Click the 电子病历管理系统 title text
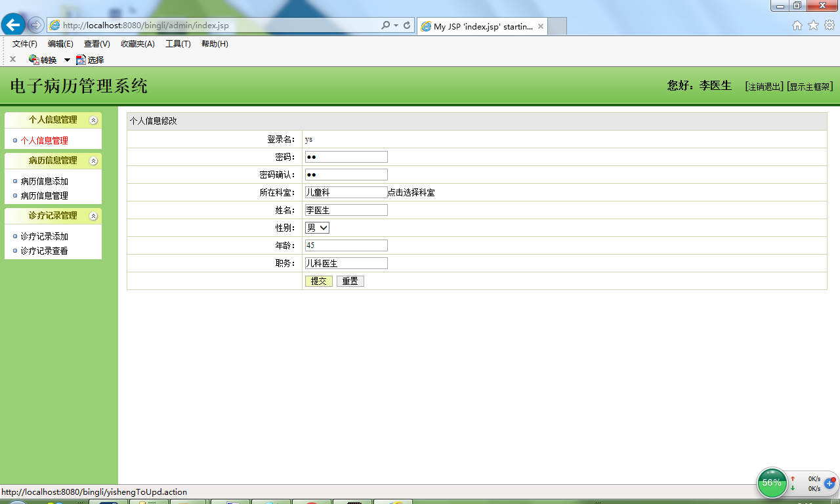The width and height of the screenshot is (840, 504). click(x=79, y=86)
